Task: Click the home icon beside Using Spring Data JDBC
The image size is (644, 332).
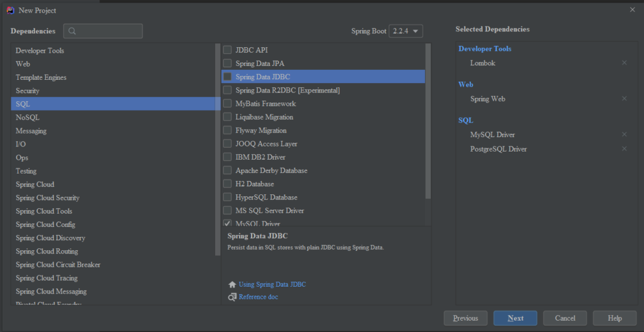Action: coord(232,284)
